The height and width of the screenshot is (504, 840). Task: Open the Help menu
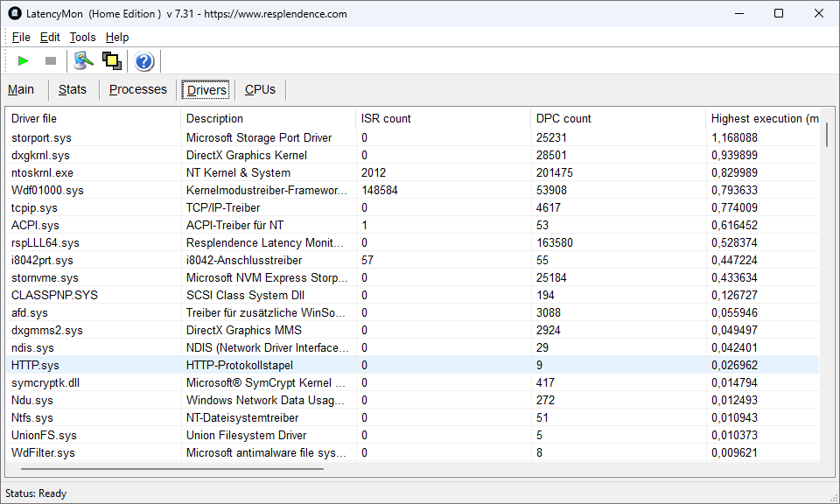[x=117, y=37]
